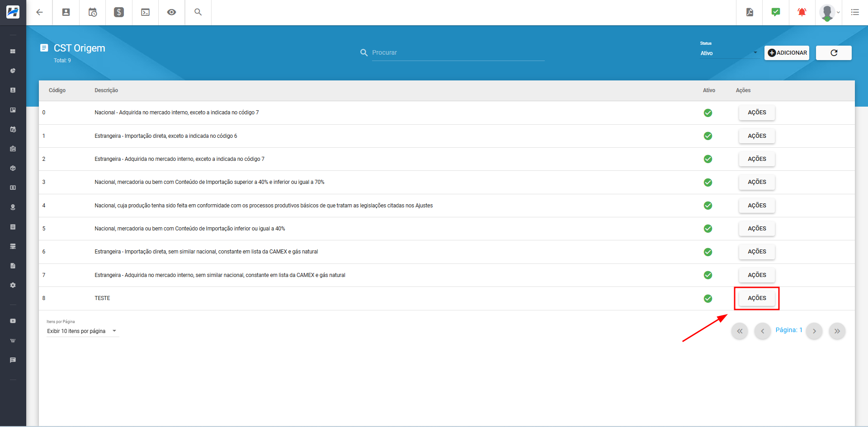
Task: Click the Procurar search field
Action: click(x=458, y=53)
